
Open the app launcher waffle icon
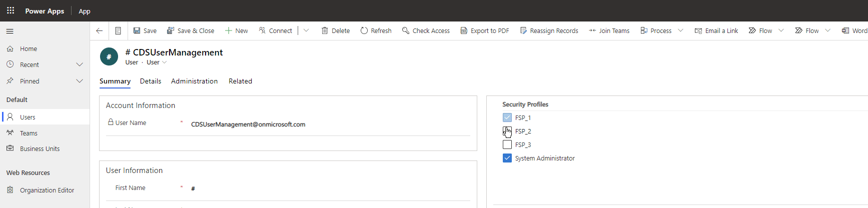click(11, 10)
